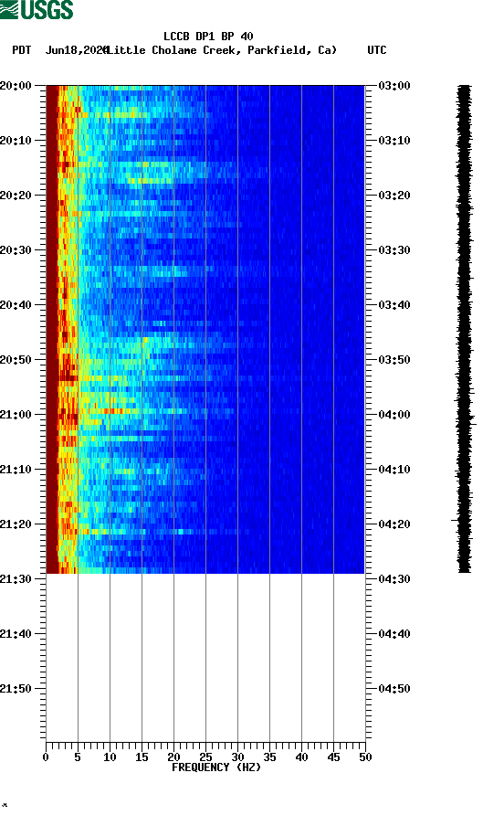Click the 21:50 PDT time label
Viewport: 504px width, 815px height.
click(16, 689)
